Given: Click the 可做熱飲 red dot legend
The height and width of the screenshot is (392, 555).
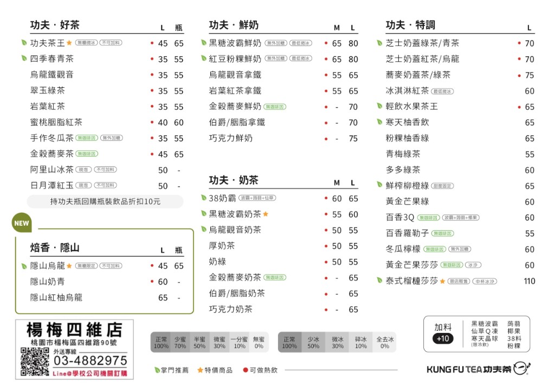Looking at the screenshot, I should (246, 370).
